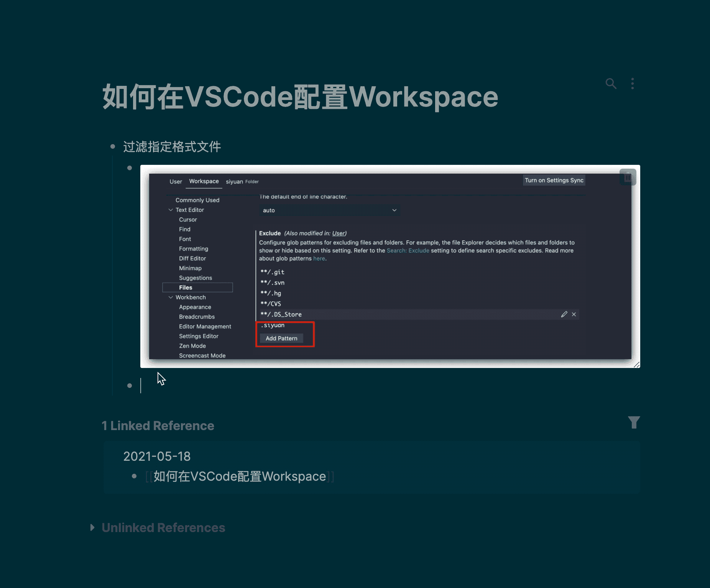
Task: Click the page title 如何在VSCode配置Workspace
Action: 300,97
